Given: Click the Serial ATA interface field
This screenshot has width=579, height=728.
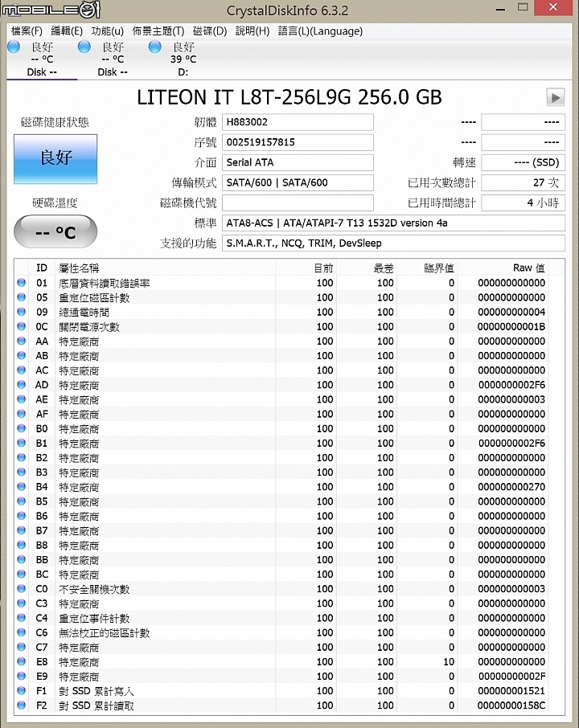Looking at the screenshot, I should (298, 162).
